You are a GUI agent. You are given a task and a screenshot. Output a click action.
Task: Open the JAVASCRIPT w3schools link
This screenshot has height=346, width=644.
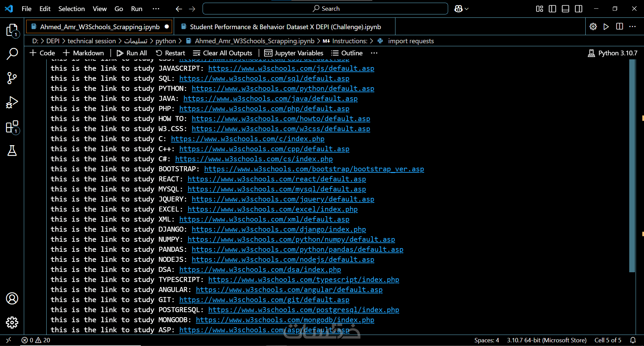pos(291,68)
